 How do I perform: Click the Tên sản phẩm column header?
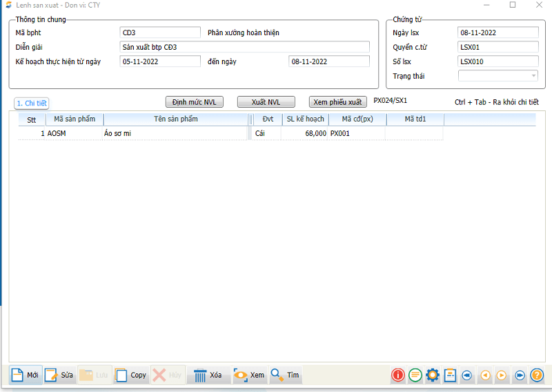[x=176, y=119]
